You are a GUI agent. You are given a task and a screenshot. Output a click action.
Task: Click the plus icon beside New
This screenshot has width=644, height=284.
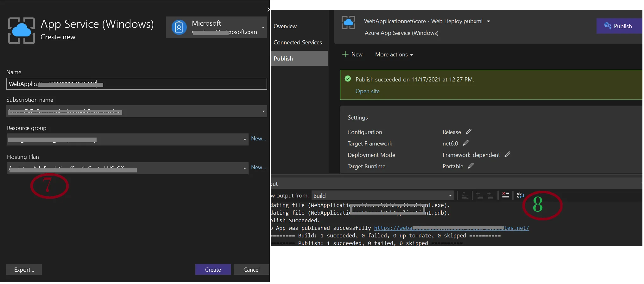345,54
